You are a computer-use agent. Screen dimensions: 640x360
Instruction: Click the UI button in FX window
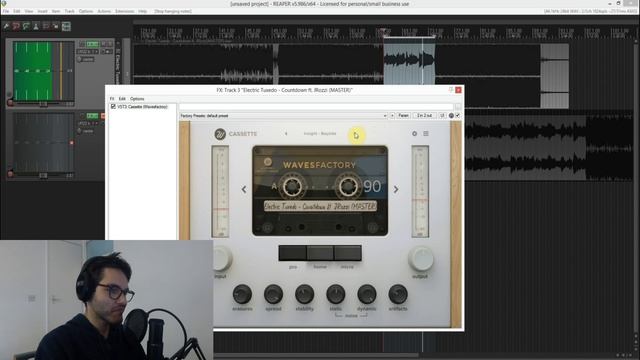[x=442, y=116]
